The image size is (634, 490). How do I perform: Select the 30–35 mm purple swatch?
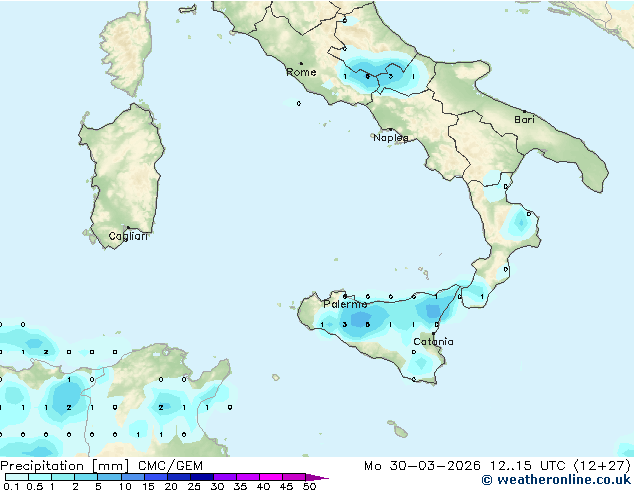coord(224,477)
